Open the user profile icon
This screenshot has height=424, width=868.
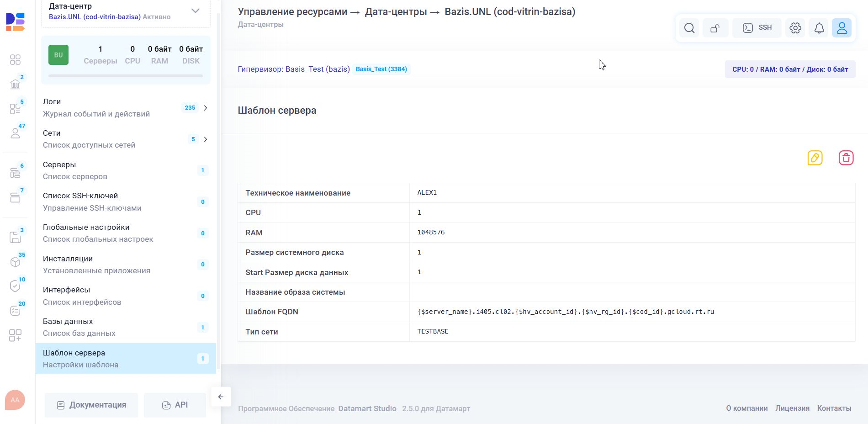(842, 28)
